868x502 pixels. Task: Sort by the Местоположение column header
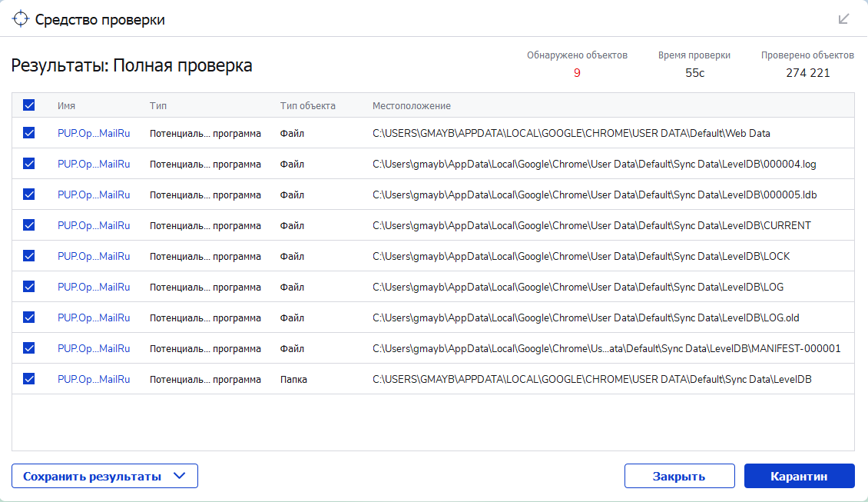411,106
